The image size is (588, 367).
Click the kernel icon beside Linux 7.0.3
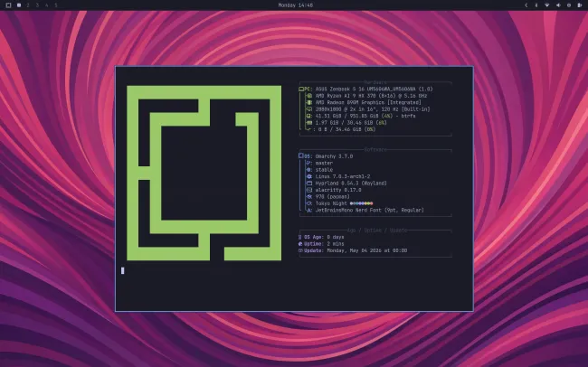[309, 176]
